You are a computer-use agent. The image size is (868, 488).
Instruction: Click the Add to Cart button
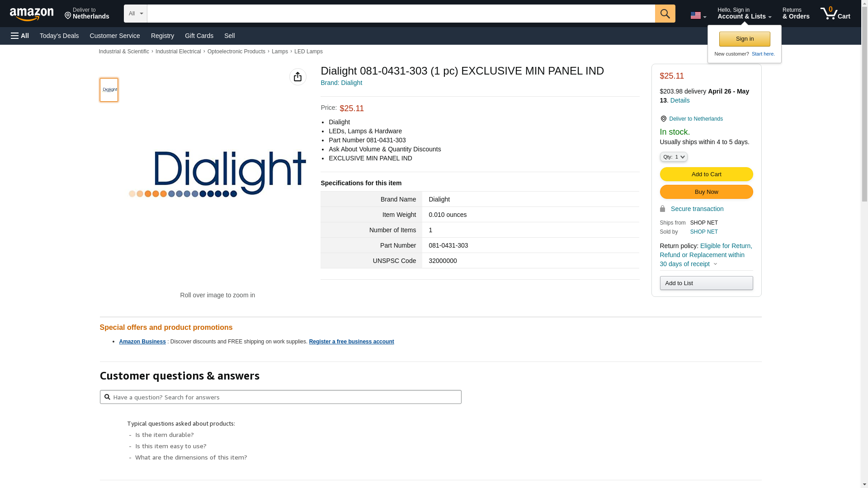pyautogui.click(x=706, y=174)
